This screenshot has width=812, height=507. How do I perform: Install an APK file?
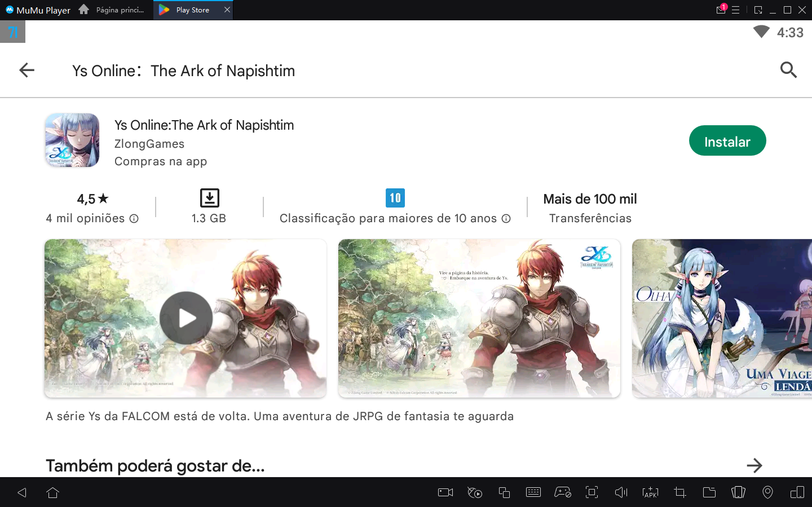click(650, 492)
